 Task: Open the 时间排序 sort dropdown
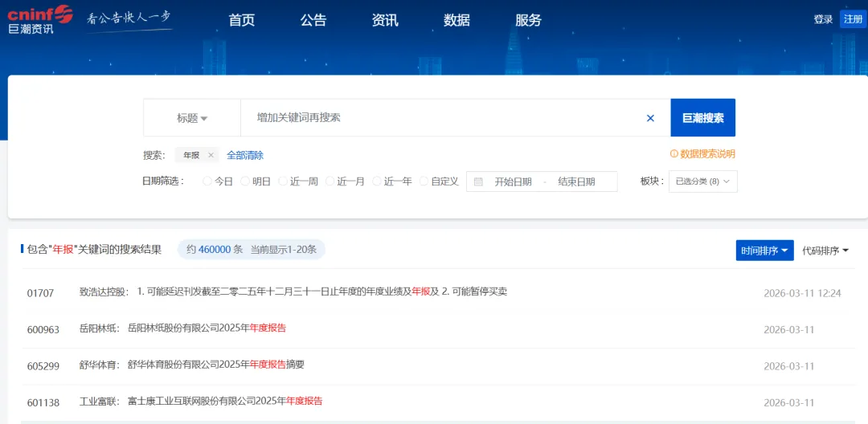tap(765, 251)
